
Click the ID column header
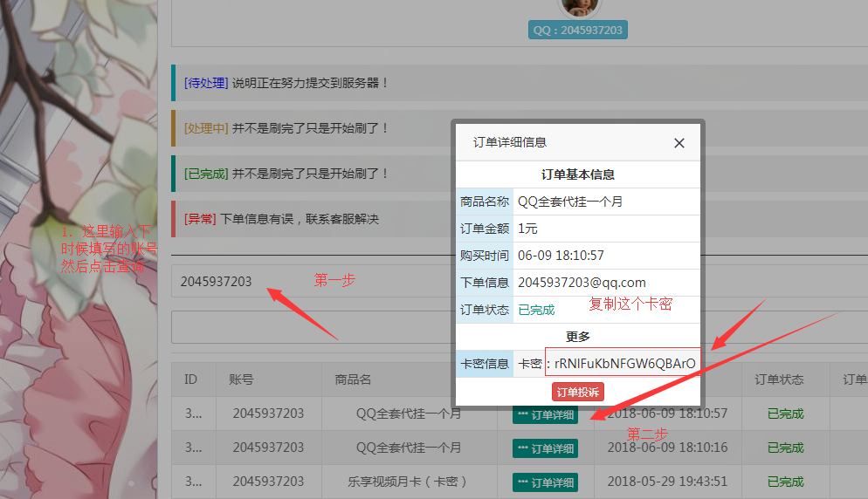190,379
